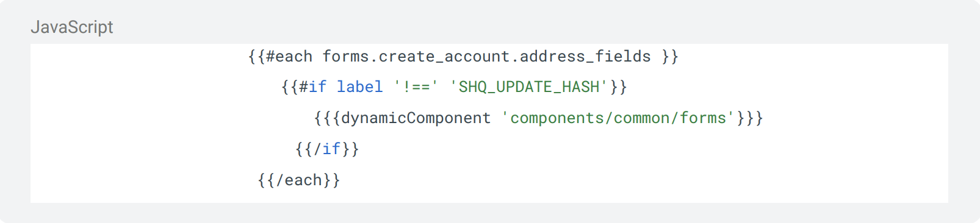Click the {{/each}} closing tag

(299, 180)
